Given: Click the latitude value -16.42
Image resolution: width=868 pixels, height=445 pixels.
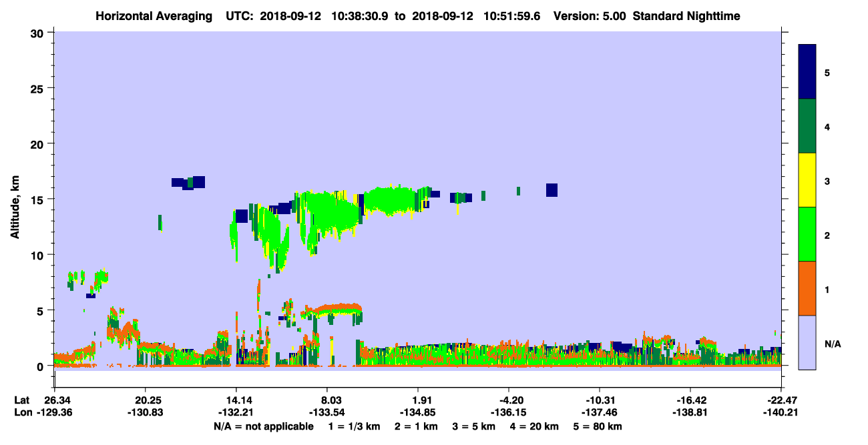Looking at the screenshot, I should [690, 400].
